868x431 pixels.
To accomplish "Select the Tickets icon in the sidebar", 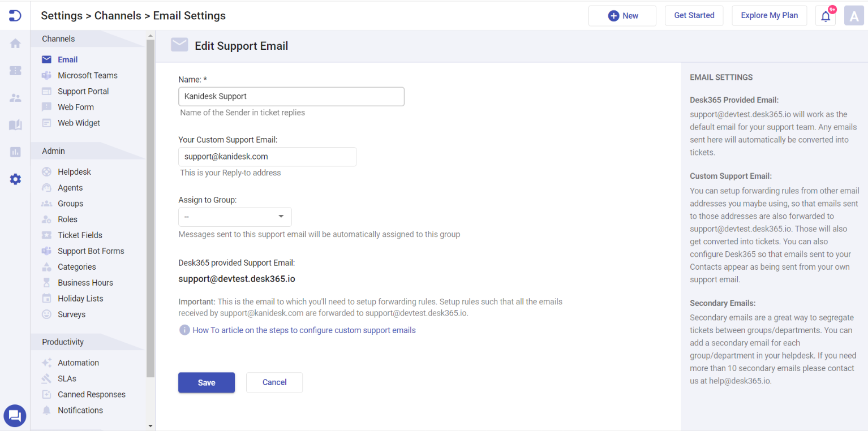I will 15,70.
